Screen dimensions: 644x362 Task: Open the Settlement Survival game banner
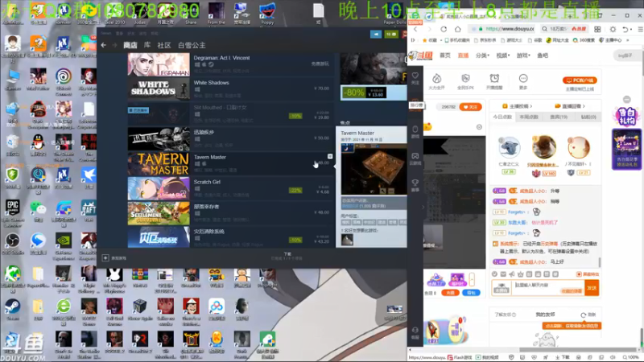click(x=159, y=213)
